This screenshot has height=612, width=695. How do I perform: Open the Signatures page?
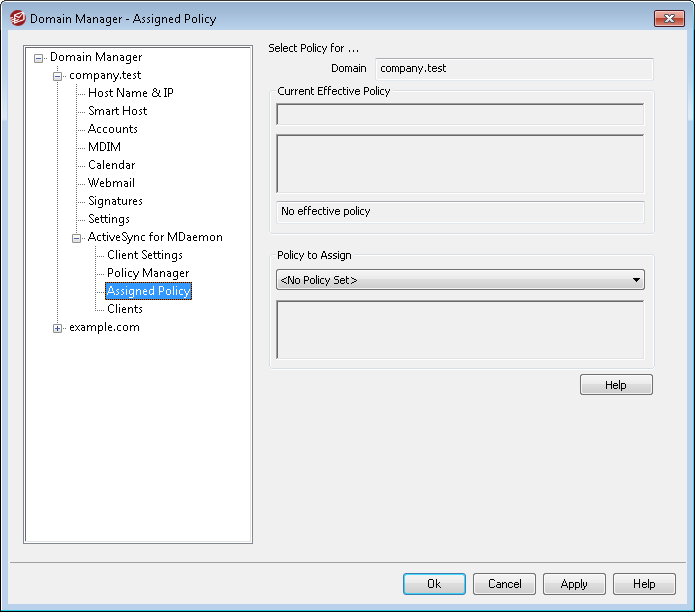click(115, 201)
